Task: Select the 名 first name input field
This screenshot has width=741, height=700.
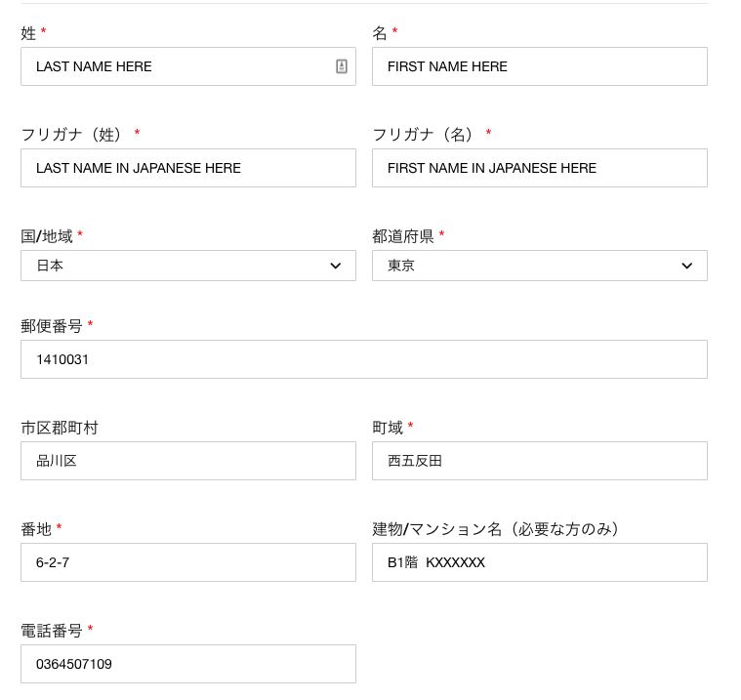Action: [x=540, y=66]
